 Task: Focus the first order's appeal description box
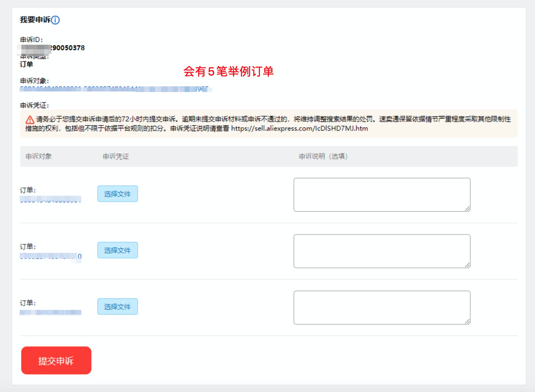point(382,195)
